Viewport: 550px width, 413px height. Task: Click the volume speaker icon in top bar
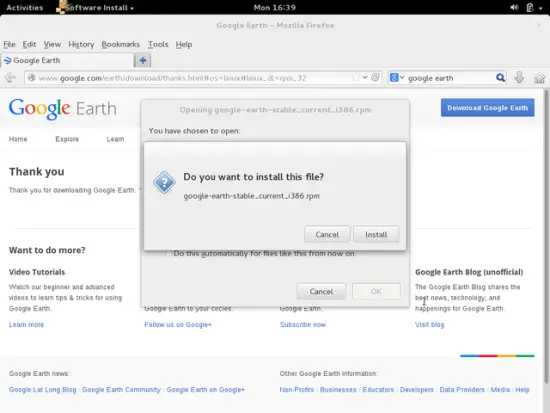coord(514,7)
